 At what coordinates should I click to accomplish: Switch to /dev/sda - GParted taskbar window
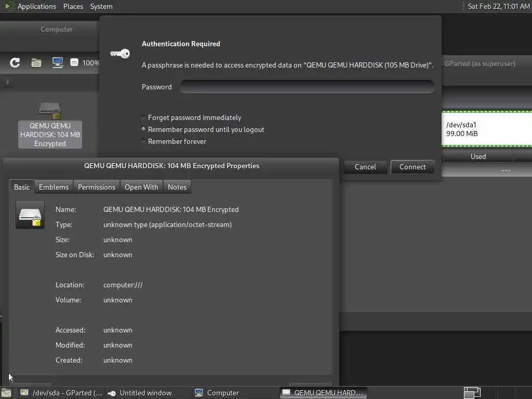(61, 393)
